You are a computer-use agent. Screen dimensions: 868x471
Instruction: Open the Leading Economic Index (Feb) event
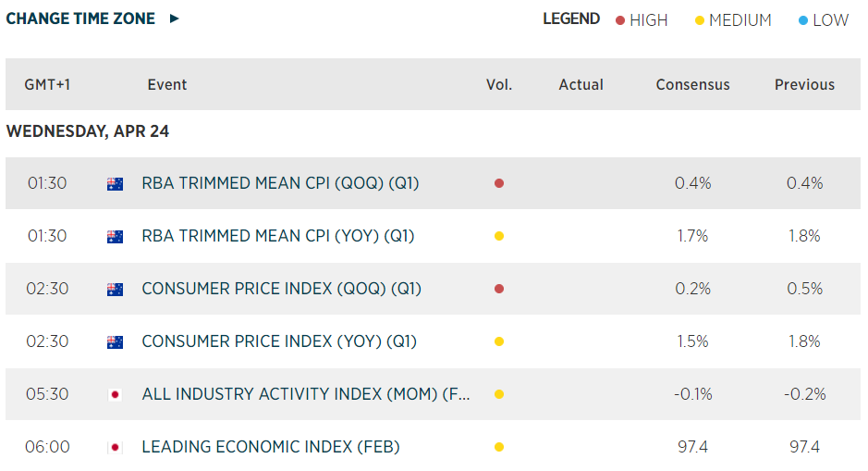(270, 447)
